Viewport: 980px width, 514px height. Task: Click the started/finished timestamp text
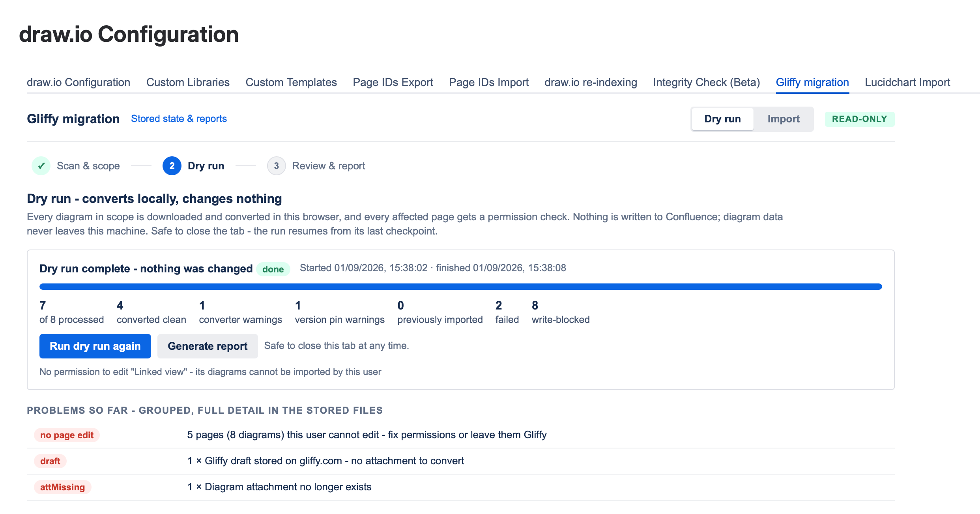point(433,268)
